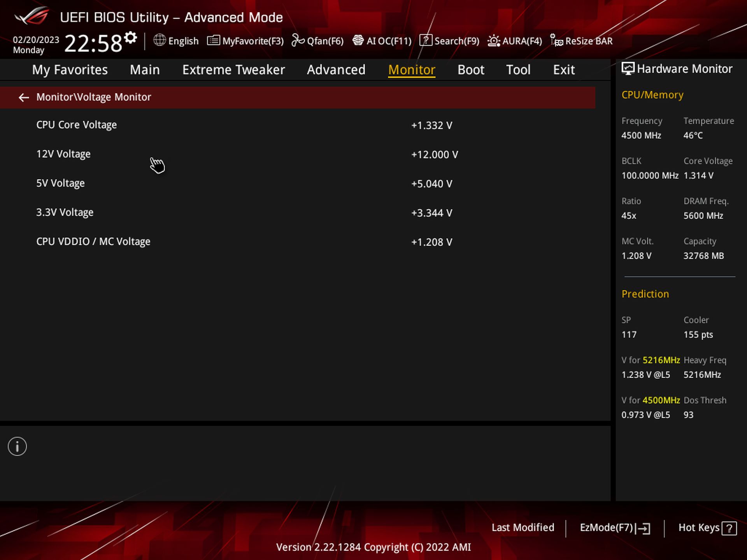Open MyFavorite(F3) list icon
Viewport: 747px width, 560px height.
pyautogui.click(x=213, y=40)
